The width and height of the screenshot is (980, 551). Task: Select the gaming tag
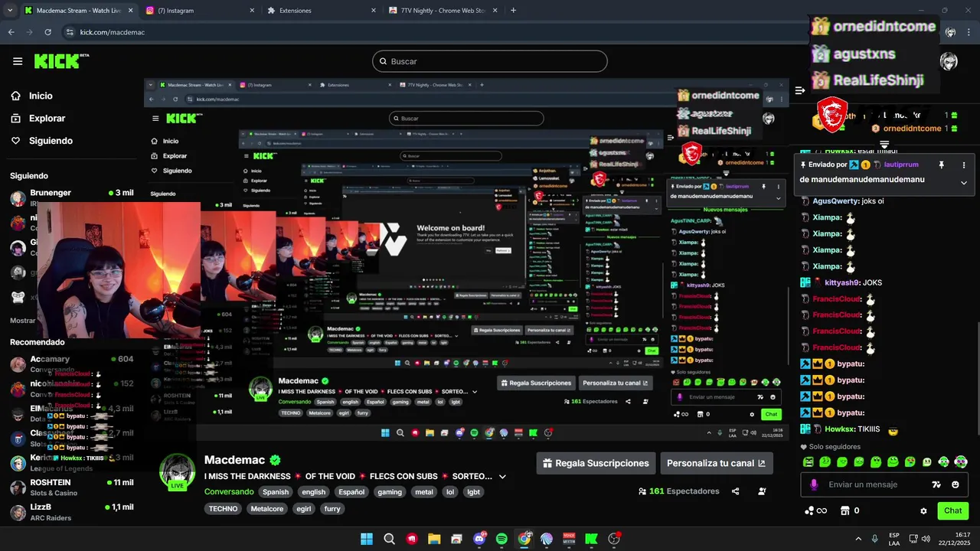[x=390, y=492]
